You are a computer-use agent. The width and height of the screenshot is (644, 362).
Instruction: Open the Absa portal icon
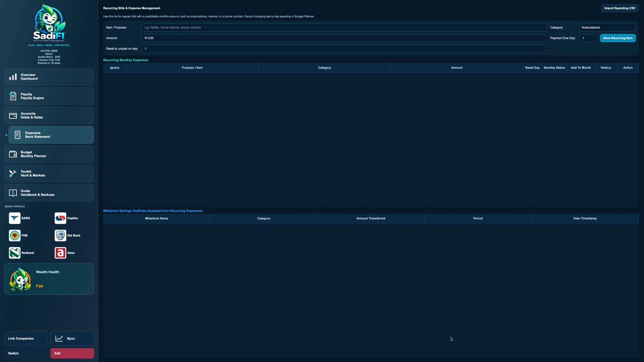(x=60, y=253)
